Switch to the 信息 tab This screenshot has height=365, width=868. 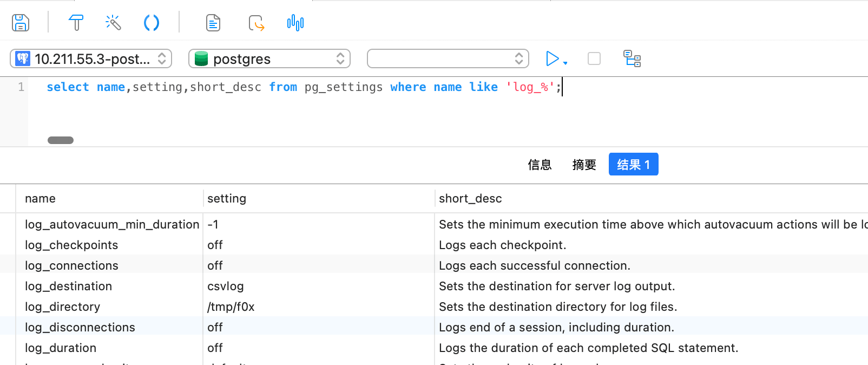(540, 165)
